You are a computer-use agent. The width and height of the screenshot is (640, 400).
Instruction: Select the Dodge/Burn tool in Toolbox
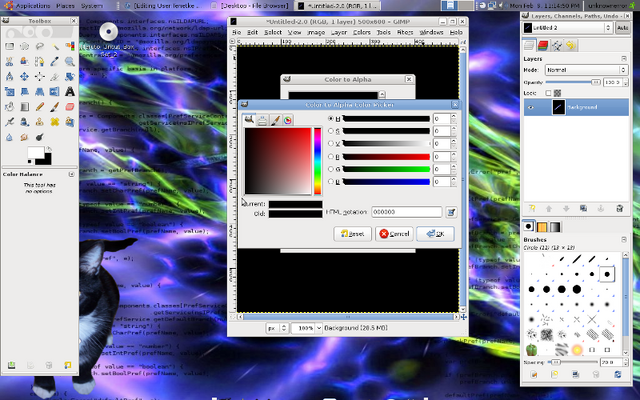pos(39,137)
